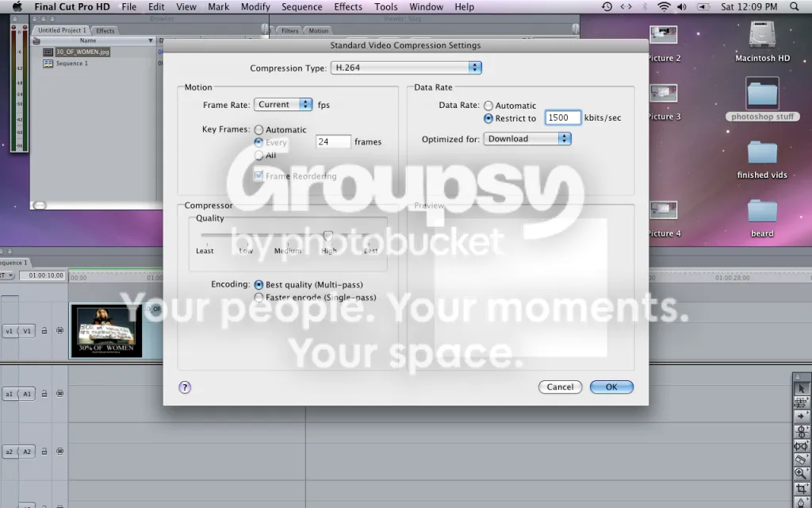Image resolution: width=812 pixels, height=508 pixels.
Task: Click the Wi-Fi status icon
Action: click(664, 6)
